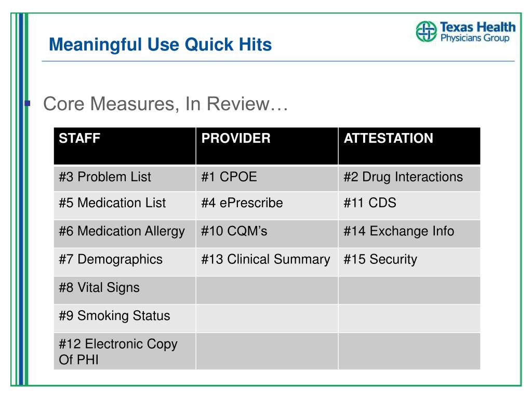Click the #12 Electronic Copy Of PHI cell

pos(125,351)
